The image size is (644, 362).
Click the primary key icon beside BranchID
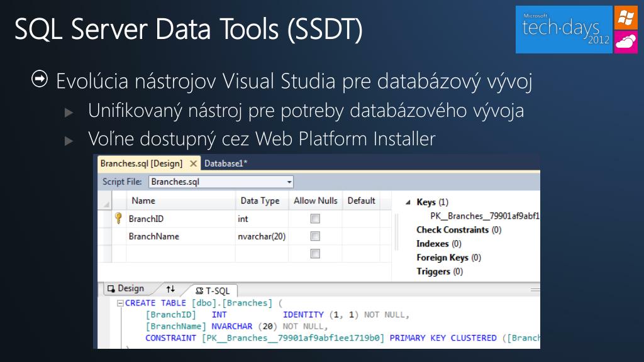coord(118,218)
